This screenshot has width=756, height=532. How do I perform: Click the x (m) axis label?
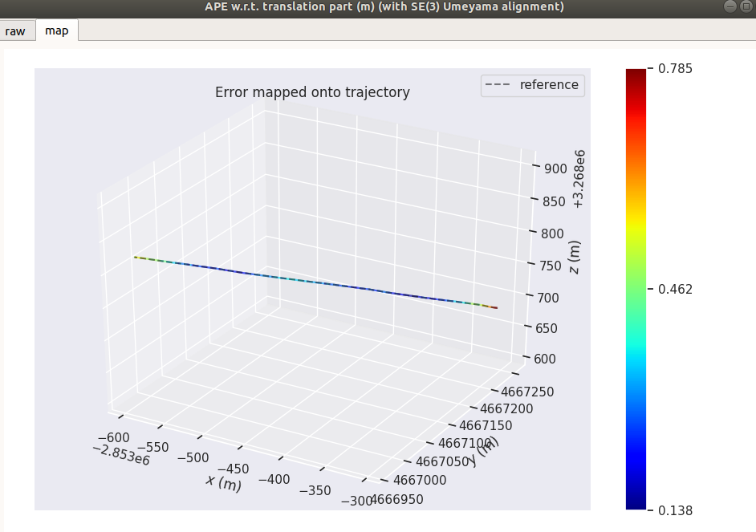(x=224, y=482)
